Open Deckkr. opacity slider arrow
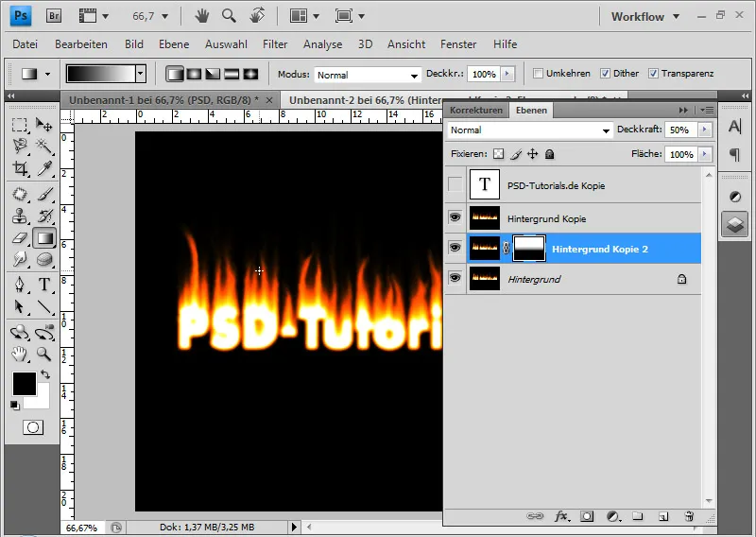Viewport: 756px width, 537px height. 507,74
